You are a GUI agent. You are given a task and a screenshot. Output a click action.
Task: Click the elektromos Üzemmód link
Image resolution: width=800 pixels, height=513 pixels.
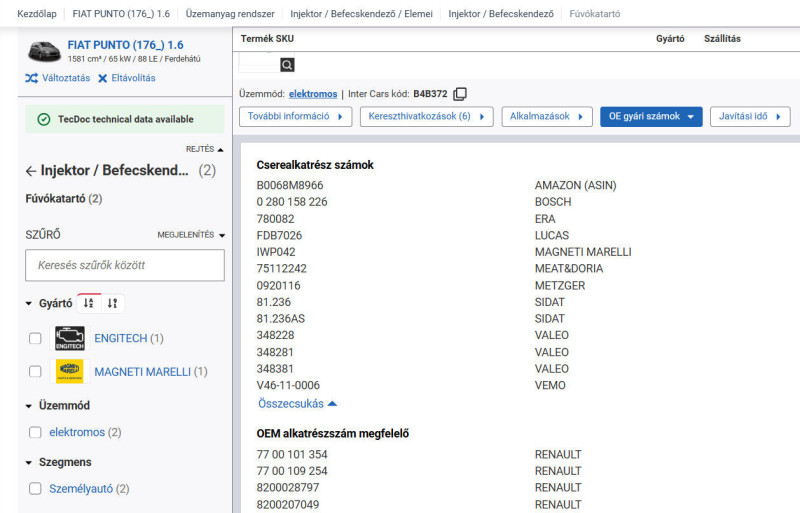313,94
